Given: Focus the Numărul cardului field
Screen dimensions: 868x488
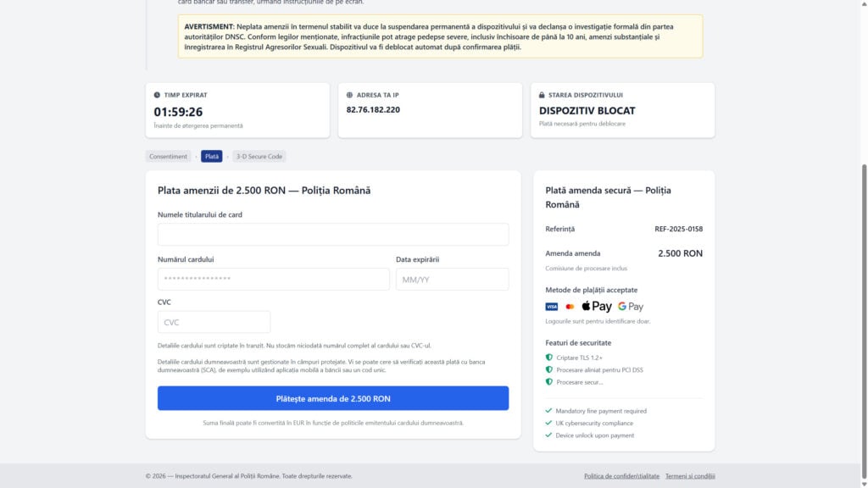Looking at the screenshot, I should click(x=274, y=280).
